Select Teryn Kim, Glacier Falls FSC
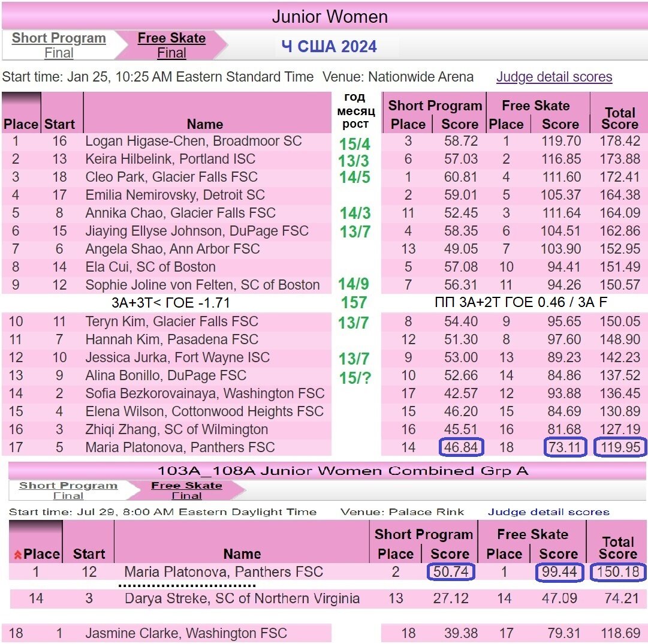The image size is (648, 644). (x=171, y=321)
